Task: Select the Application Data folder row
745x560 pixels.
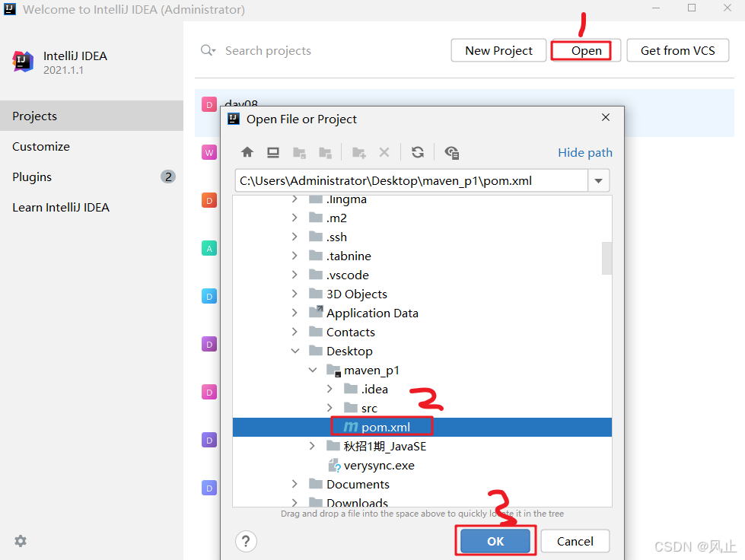Action: click(422, 313)
